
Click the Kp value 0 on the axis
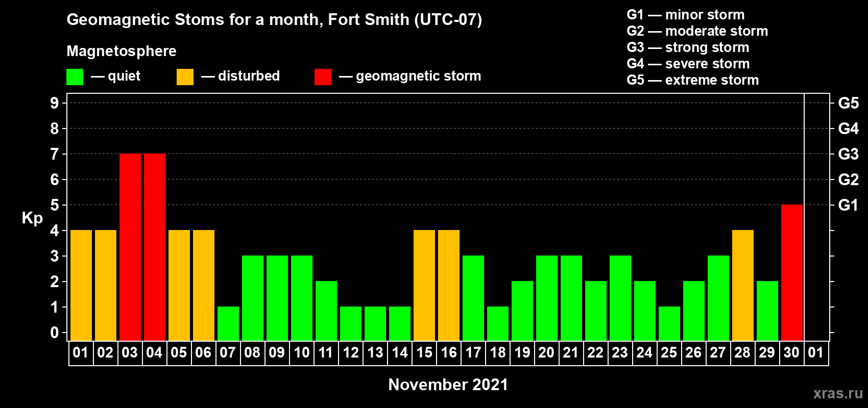pyautogui.click(x=55, y=333)
